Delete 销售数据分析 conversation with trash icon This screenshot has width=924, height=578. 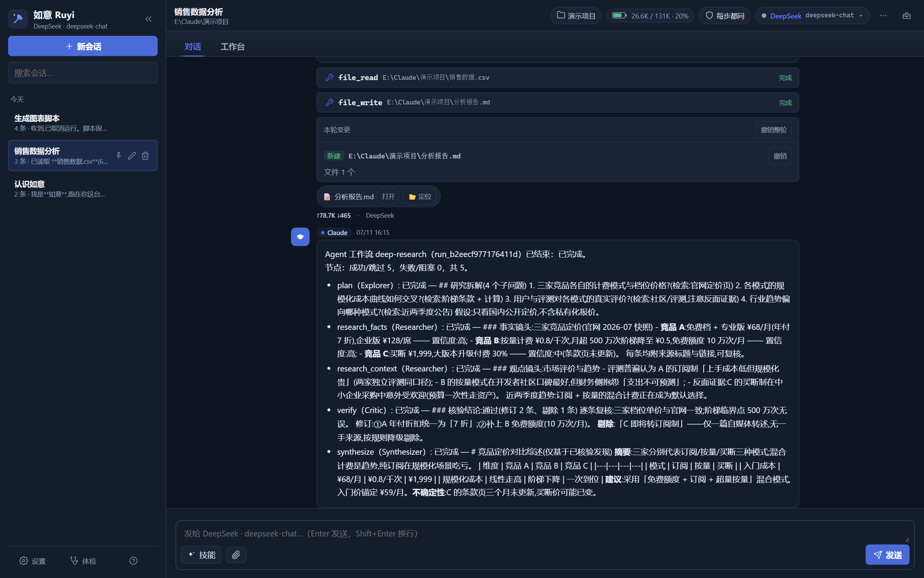click(x=145, y=156)
